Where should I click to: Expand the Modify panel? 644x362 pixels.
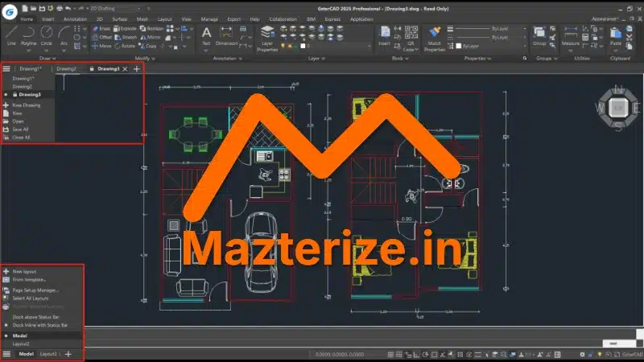tap(145, 58)
